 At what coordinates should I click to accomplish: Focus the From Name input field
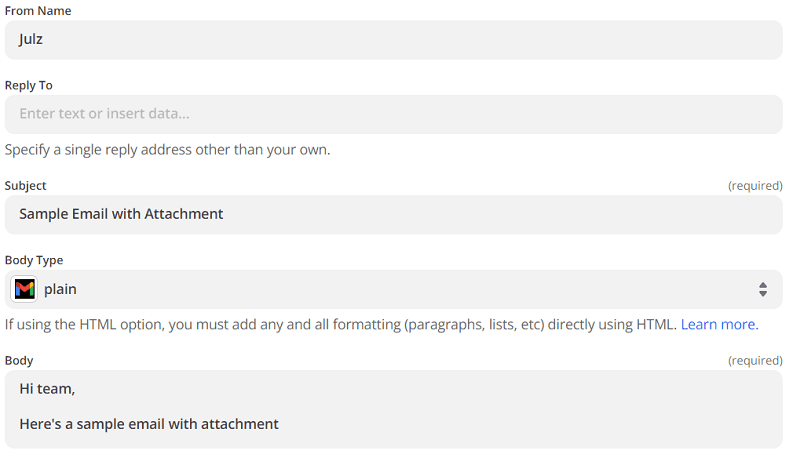(x=400, y=40)
